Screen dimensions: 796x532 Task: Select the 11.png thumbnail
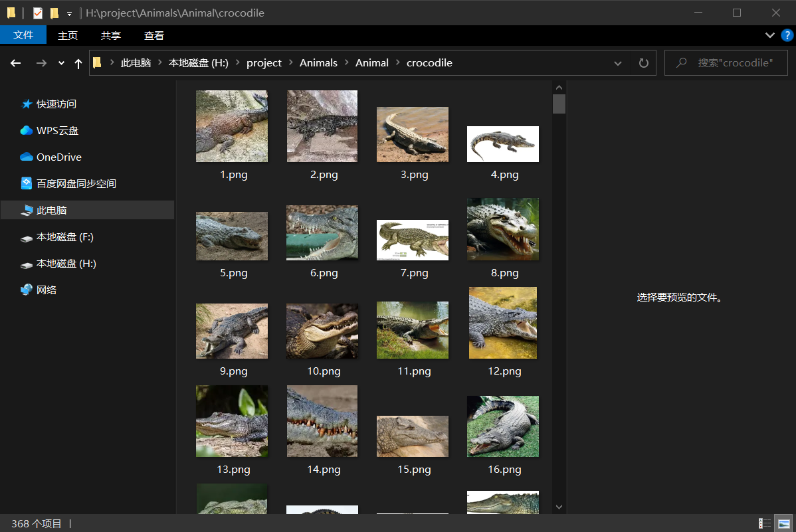(413, 330)
